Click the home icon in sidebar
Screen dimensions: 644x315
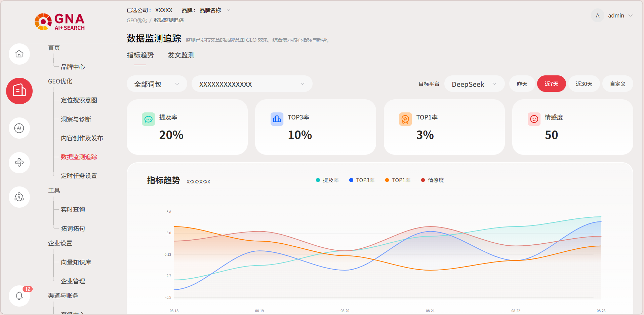(19, 54)
